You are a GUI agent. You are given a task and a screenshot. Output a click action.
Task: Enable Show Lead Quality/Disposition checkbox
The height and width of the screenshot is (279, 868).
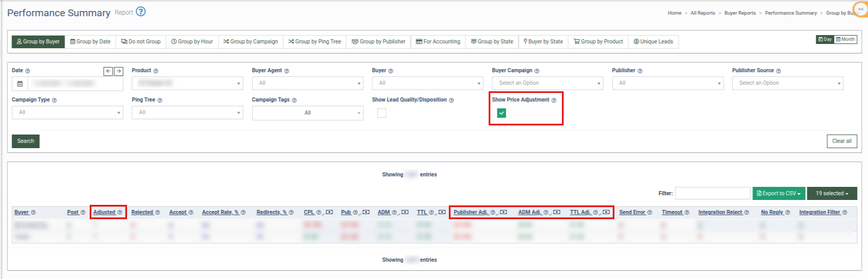click(x=382, y=113)
